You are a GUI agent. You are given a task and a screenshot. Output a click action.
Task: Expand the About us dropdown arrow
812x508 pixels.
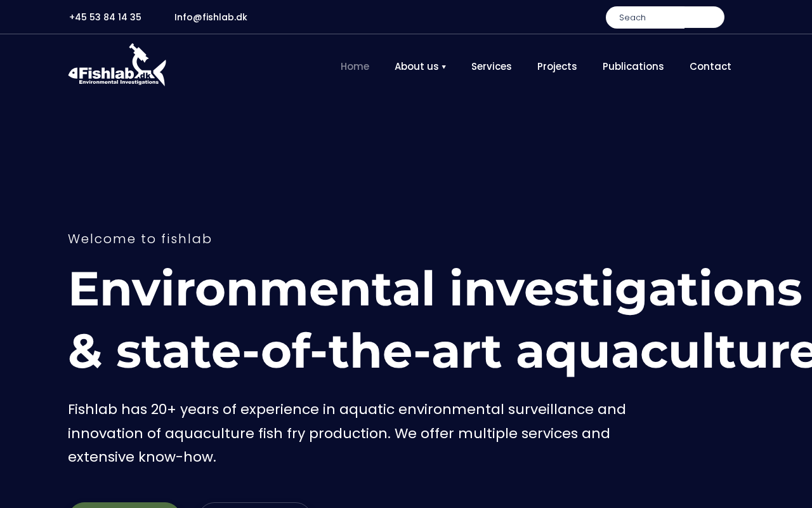(x=444, y=67)
